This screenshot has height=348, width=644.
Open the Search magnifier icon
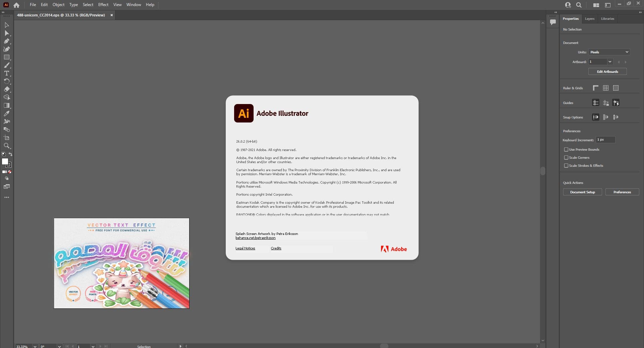[x=579, y=5]
